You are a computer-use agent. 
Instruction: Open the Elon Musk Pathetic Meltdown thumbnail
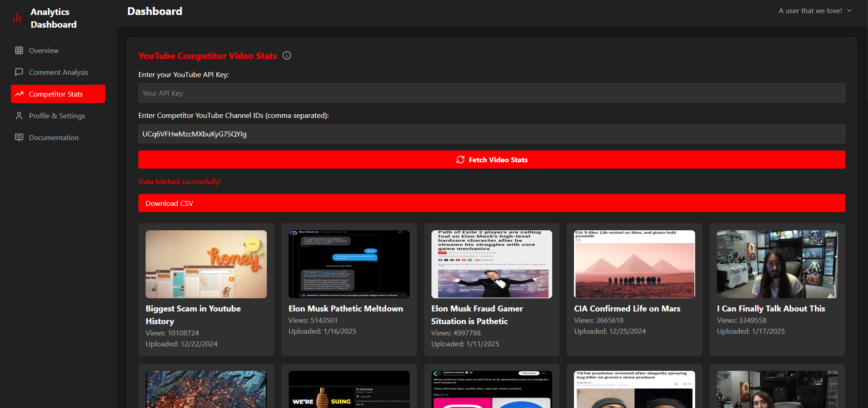(x=349, y=264)
